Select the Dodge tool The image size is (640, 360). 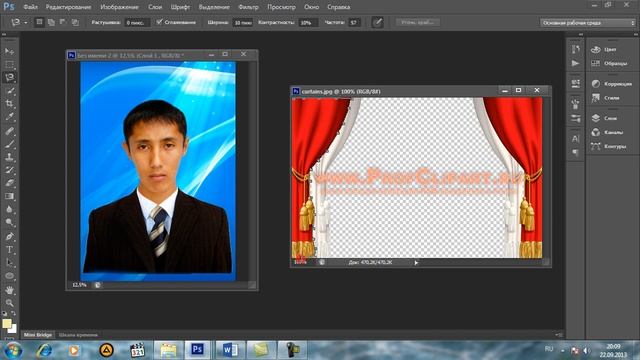pyautogui.click(x=9, y=223)
